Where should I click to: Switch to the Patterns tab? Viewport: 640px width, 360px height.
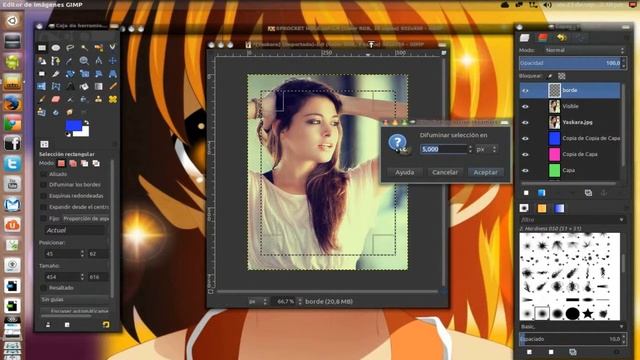(x=542, y=208)
